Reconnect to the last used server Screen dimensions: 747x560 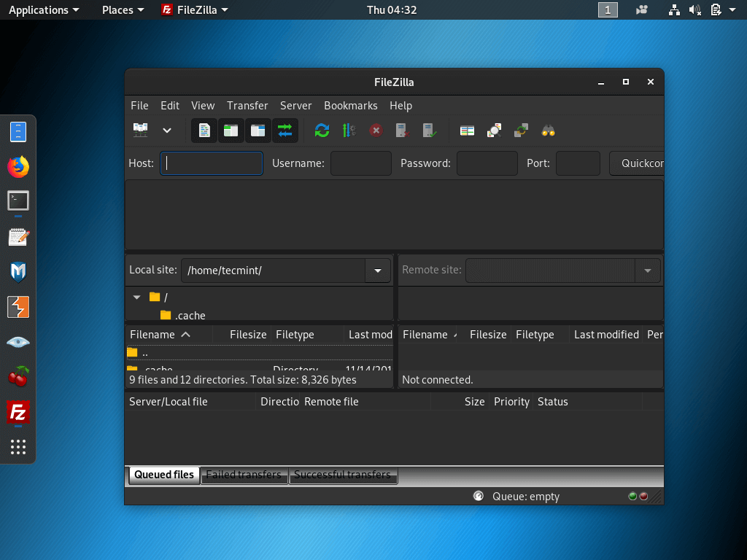tap(429, 130)
